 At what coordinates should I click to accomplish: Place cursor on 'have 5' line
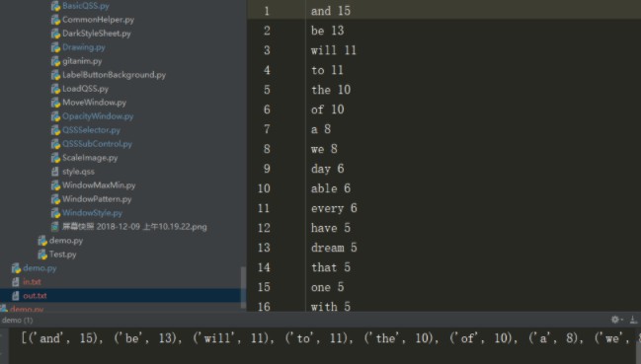[330, 228]
